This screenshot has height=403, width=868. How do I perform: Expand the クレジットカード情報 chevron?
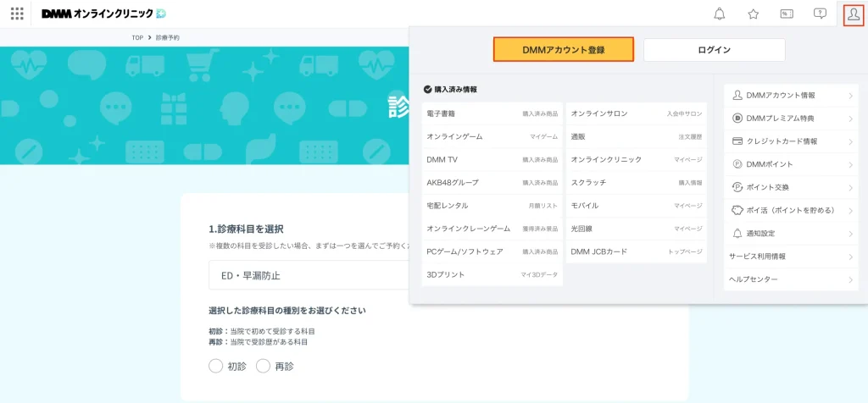(850, 141)
